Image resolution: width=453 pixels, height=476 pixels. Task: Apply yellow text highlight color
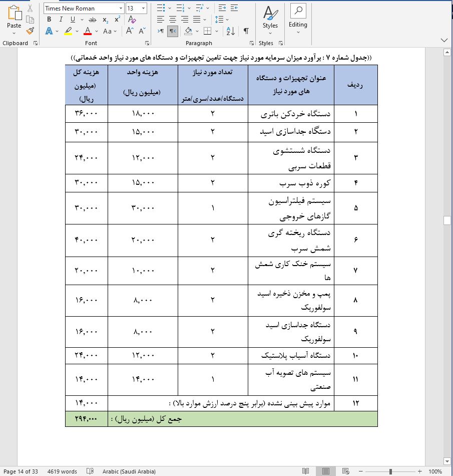coord(68,31)
